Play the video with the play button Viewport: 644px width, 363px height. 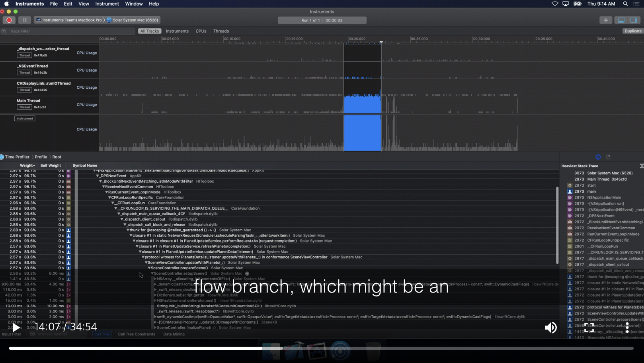coord(16,328)
